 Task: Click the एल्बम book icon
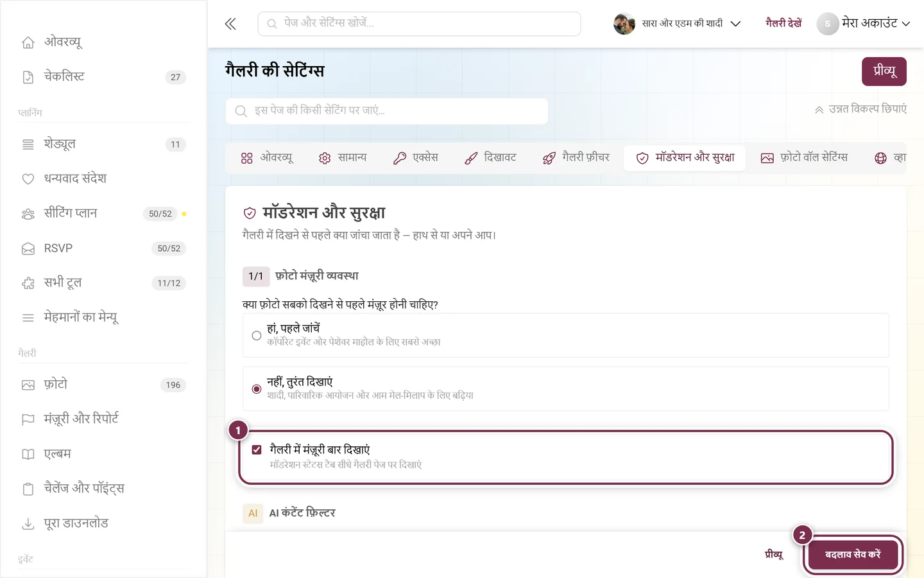click(x=28, y=454)
